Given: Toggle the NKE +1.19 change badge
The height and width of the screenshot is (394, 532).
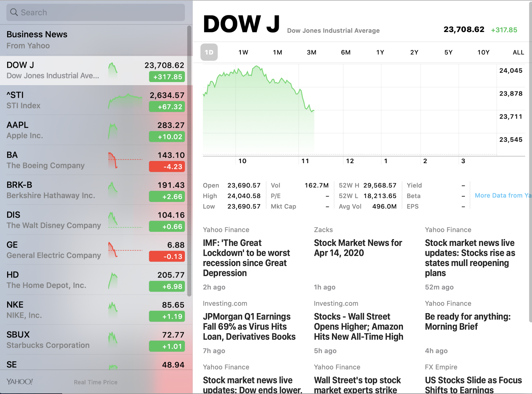Looking at the screenshot, I should click(x=167, y=316).
